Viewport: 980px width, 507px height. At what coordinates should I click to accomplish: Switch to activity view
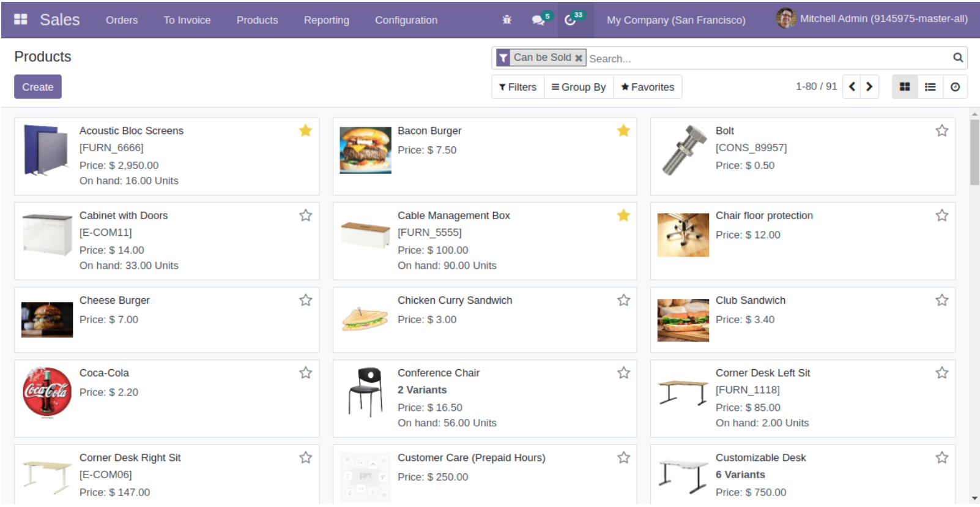click(955, 87)
